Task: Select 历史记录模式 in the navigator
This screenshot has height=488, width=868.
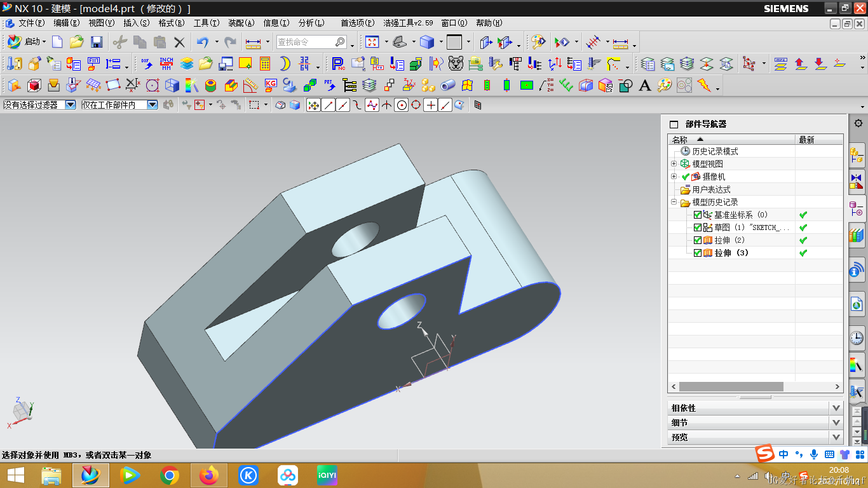Action: coord(715,151)
